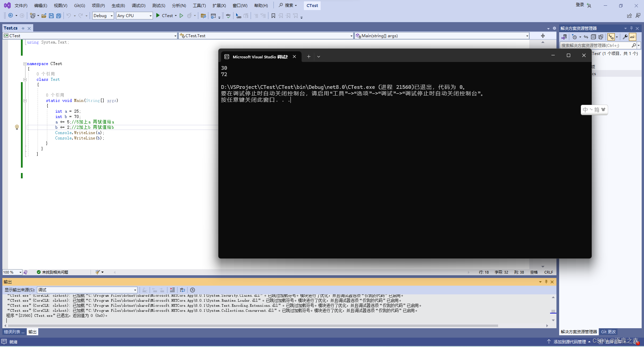Click Solution Explorer show all files icon
The width and height of the screenshot is (644, 347).
pos(601,37)
